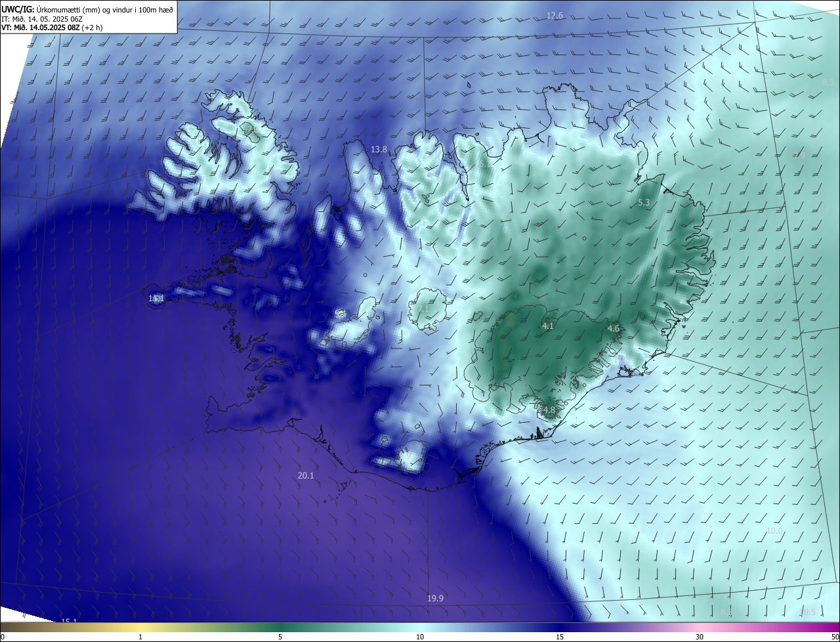Click the 4.8 value label
Screen dimensions: 840x642
pyautogui.click(x=549, y=410)
